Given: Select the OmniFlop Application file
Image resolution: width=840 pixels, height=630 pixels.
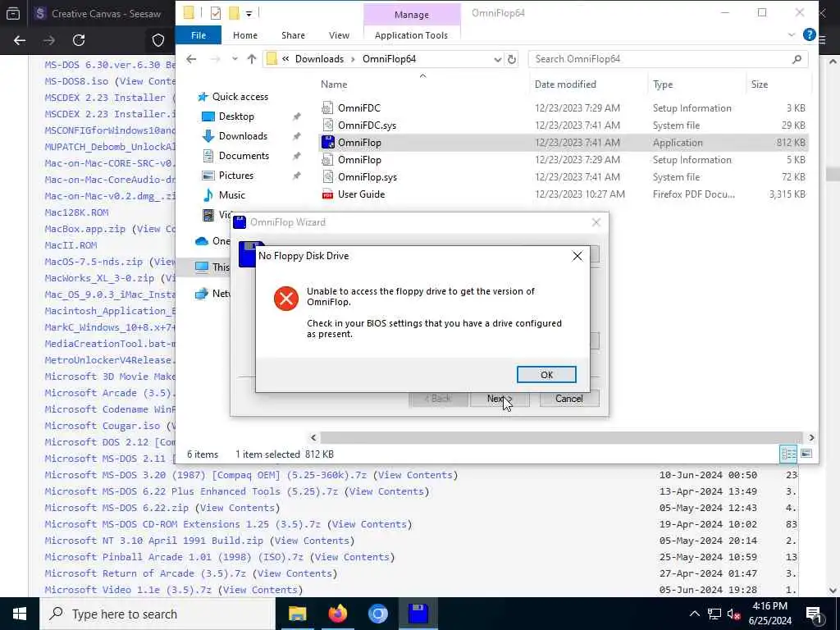Looking at the screenshot, I should click(563, 143).
